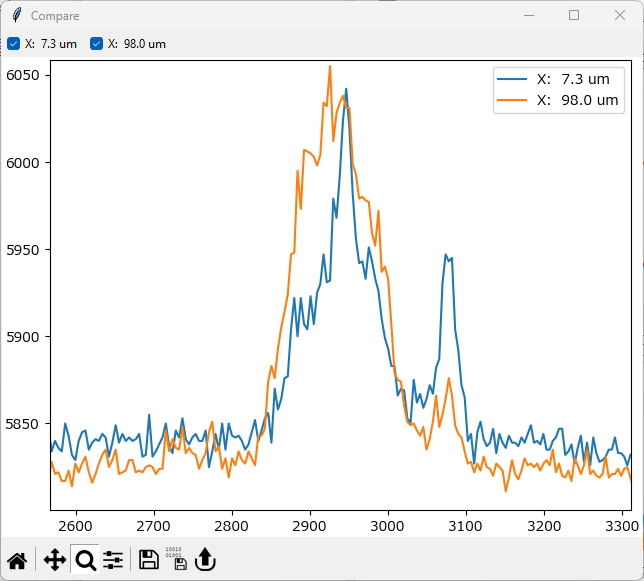Close the Compare window
Screen dimensions: 644x581
[x=620, y=16]
